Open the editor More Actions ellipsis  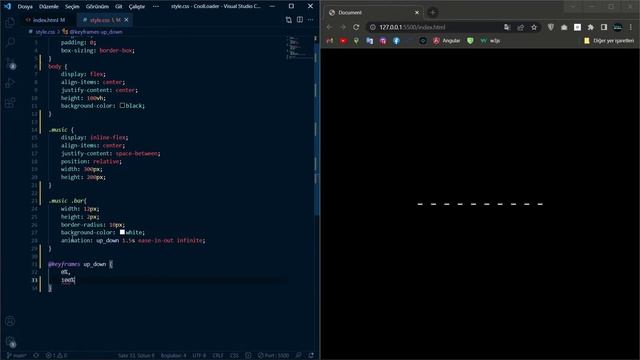[x=311, y=20]
